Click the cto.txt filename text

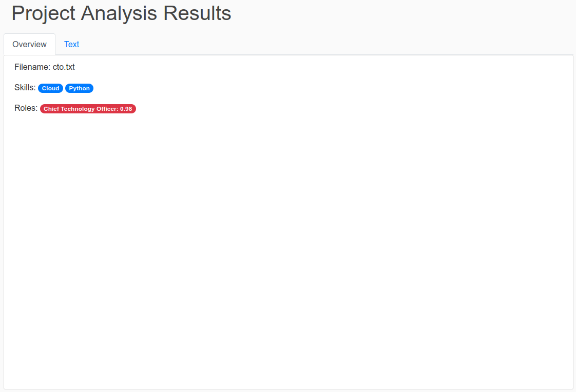(x=64, y=67)
